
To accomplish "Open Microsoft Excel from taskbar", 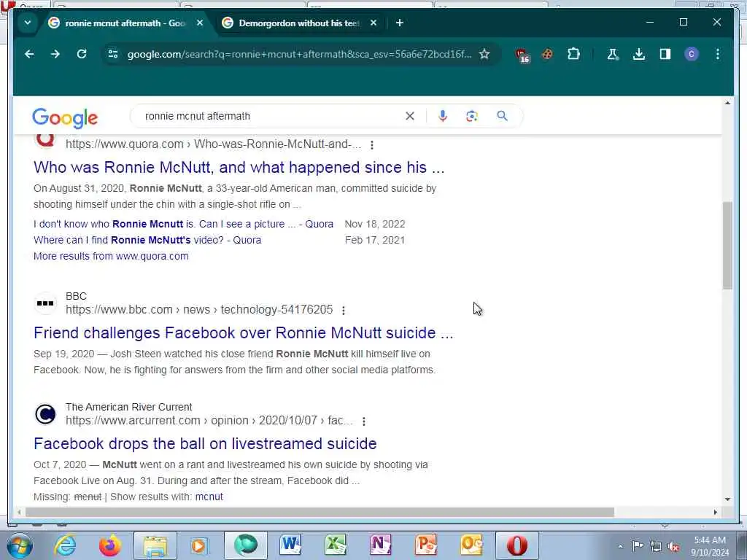I will click(336, 545).
